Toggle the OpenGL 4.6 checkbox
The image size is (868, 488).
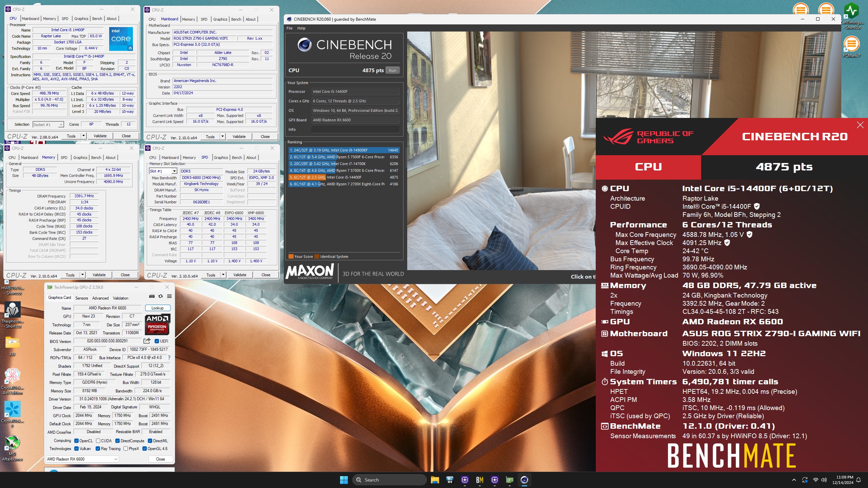[144, 449]
